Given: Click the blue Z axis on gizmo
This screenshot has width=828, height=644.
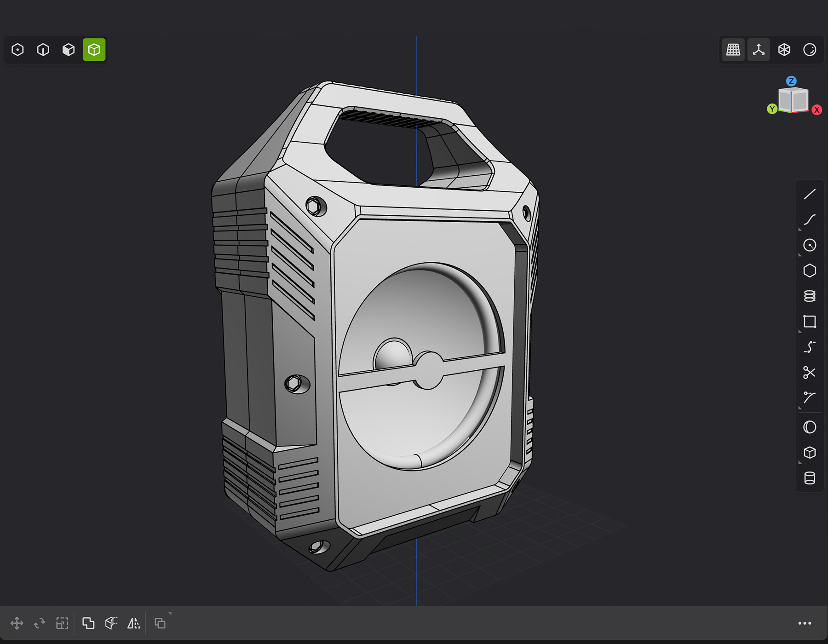Looking at the screenshot, I should (791, 81).
